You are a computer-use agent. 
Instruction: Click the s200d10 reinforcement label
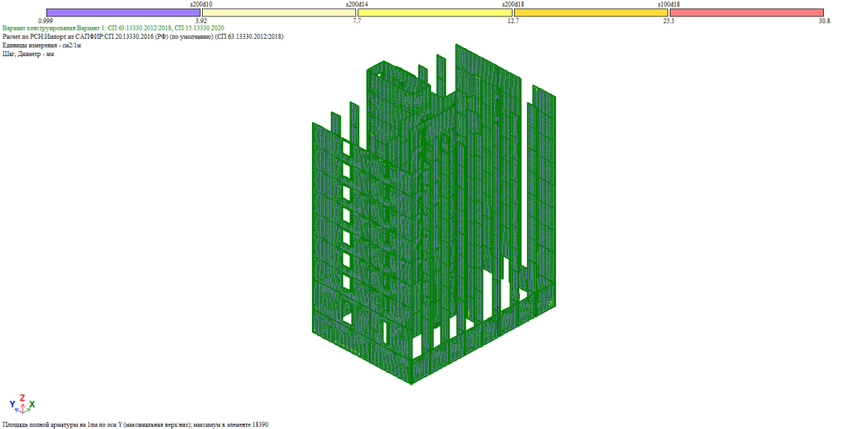[x=201, y=4]
